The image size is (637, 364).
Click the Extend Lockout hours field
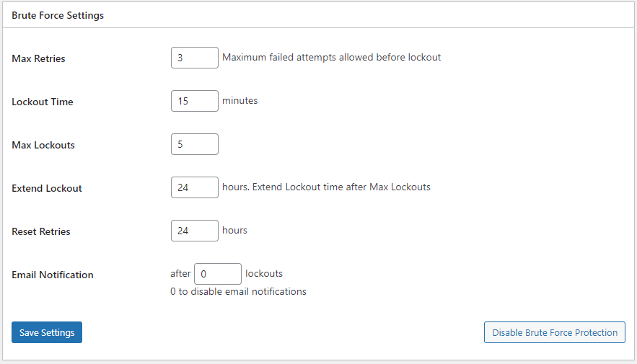[194, 187]
